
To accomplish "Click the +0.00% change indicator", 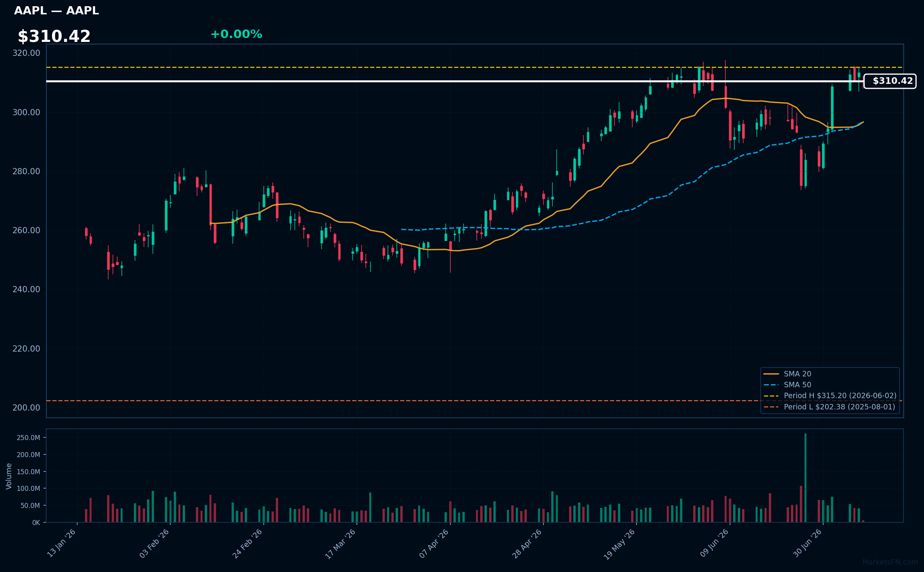I will 236,34.
